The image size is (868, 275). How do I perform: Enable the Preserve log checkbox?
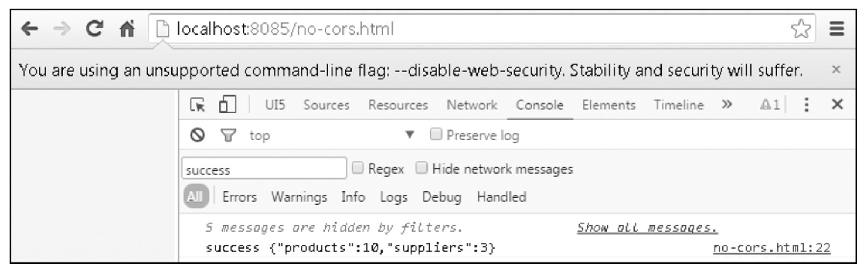[436, 134]
